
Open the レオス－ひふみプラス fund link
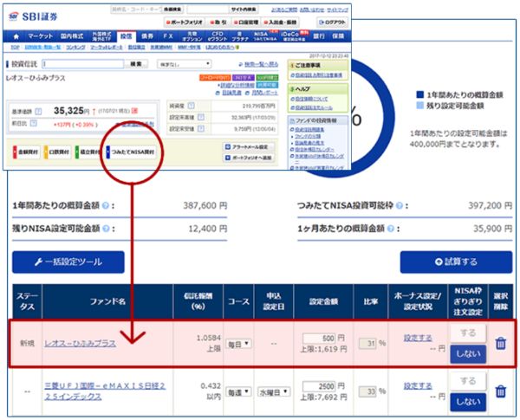(81, 344)
